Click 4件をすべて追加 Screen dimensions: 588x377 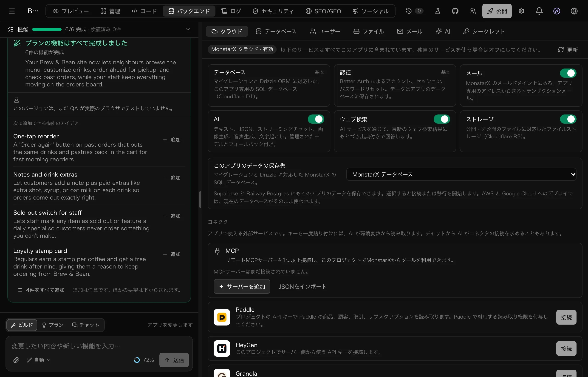[x=41, y=290]
